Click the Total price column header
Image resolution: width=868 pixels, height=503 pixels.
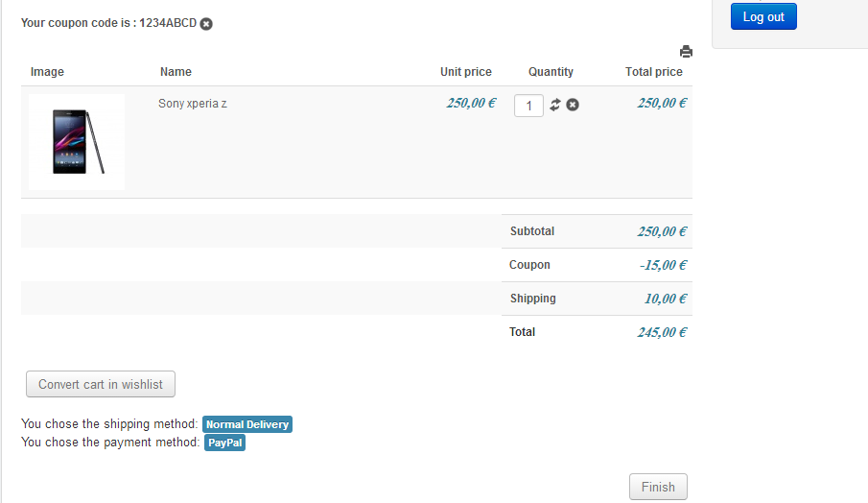point(654,72)
